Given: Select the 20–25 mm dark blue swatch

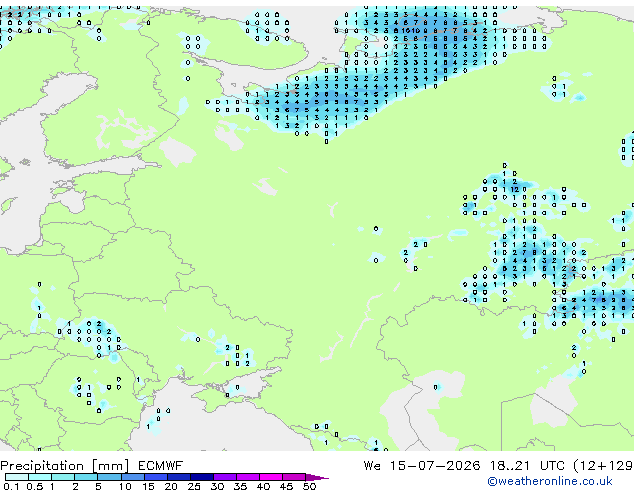Looking at the screenshot, I should coord(178,477).
